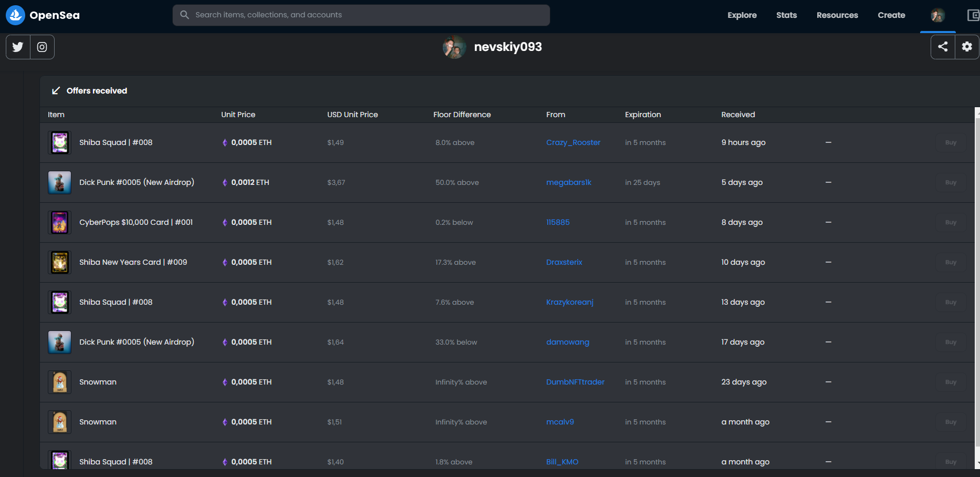Image resolution: width=980 pixels, height=477 pixels.
Task: Open Shiba Squad | #008 item from 9 hours ago
Action: click(116, 142)
